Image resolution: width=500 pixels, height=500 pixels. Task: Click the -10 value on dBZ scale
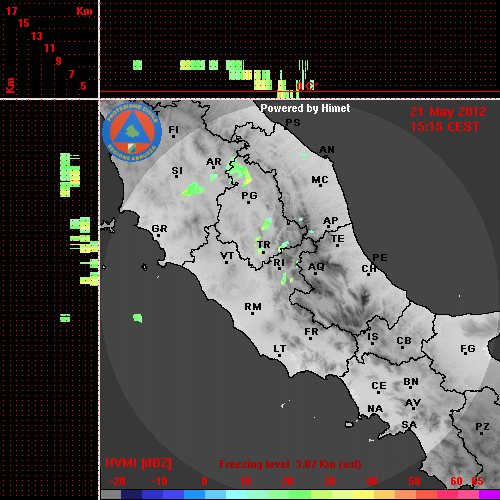pos(159,481)
